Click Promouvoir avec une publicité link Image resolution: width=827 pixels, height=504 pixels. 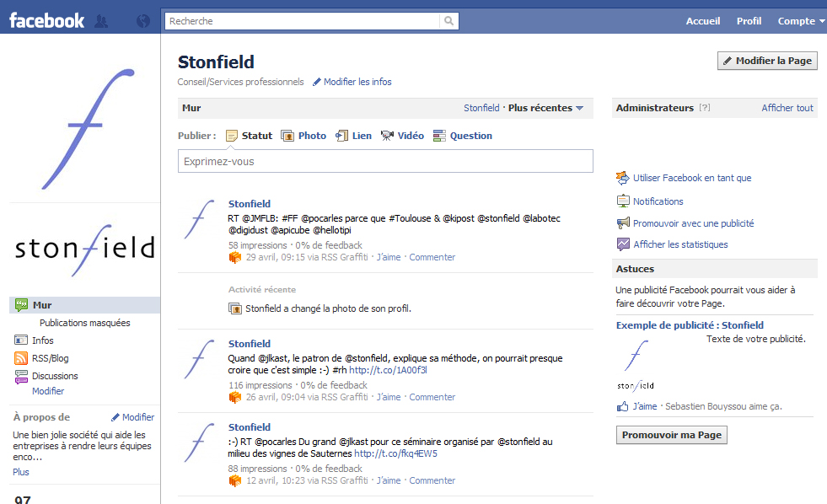tap(694, 223)
